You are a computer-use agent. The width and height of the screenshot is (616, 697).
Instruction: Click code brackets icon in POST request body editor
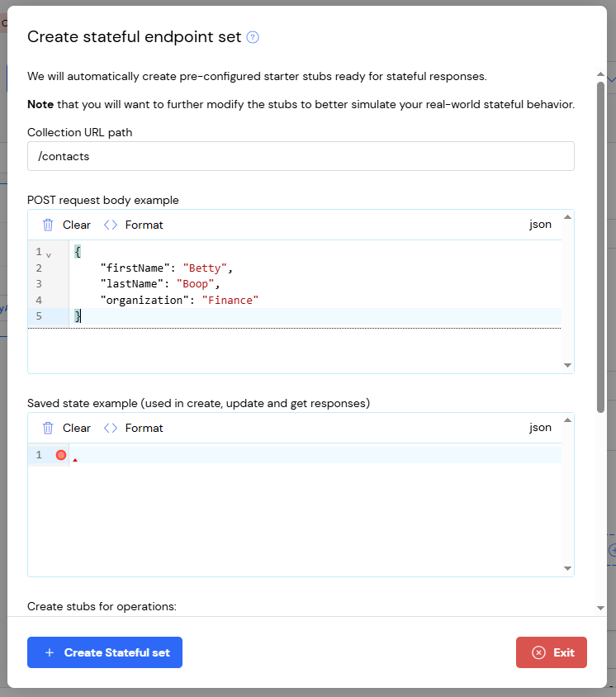[x=110, y=225]
